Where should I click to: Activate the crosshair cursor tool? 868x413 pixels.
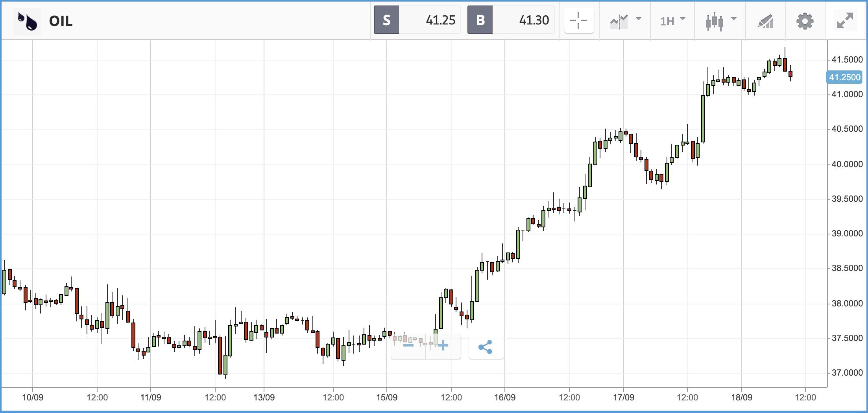578,20
